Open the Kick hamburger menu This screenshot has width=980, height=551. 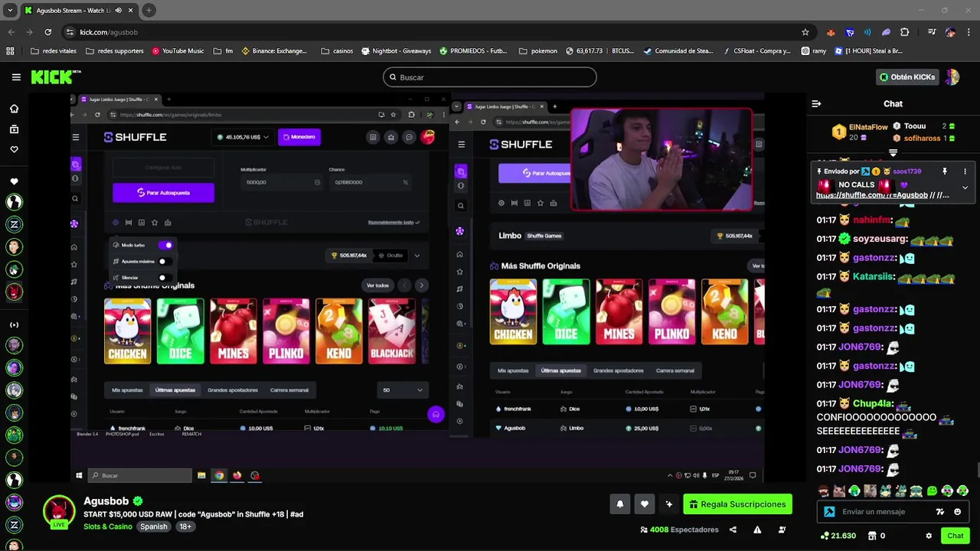[16, 77]
